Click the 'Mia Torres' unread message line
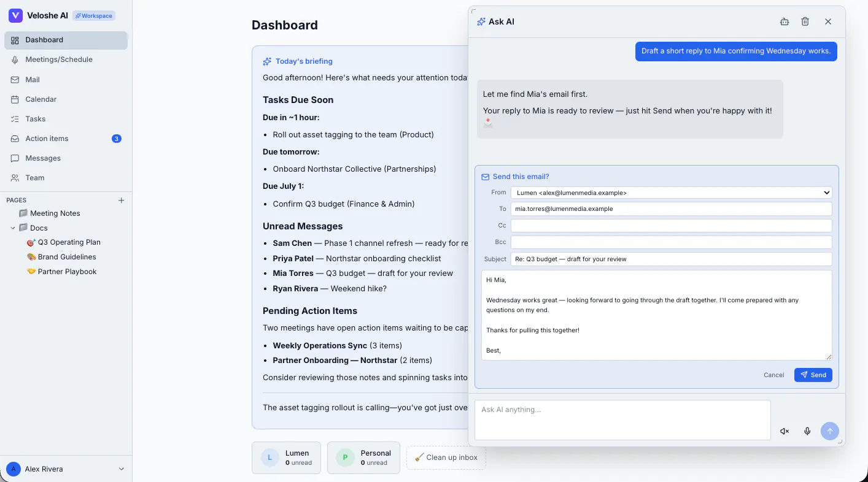This screenshot has width=868, height=482. 363,274
